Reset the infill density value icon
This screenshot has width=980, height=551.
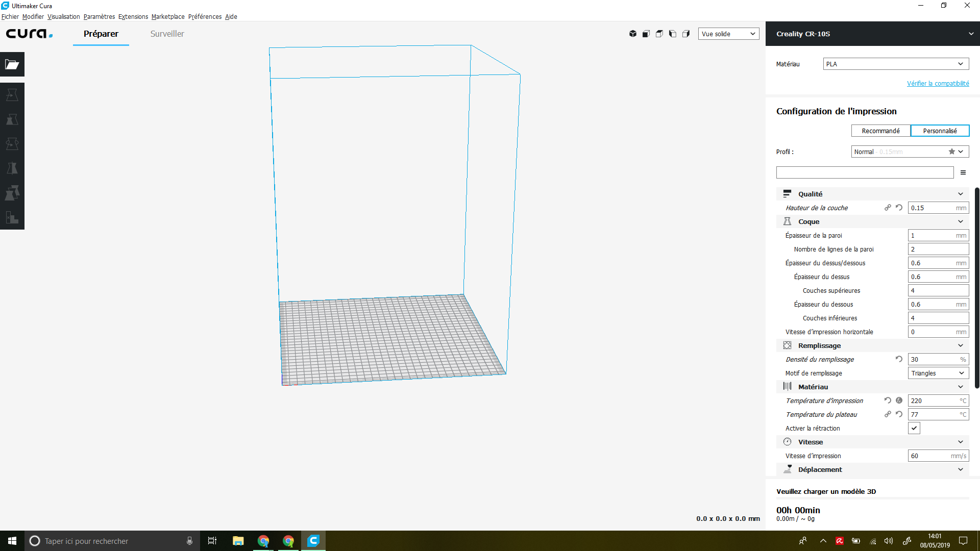click(x=899, y=359)
